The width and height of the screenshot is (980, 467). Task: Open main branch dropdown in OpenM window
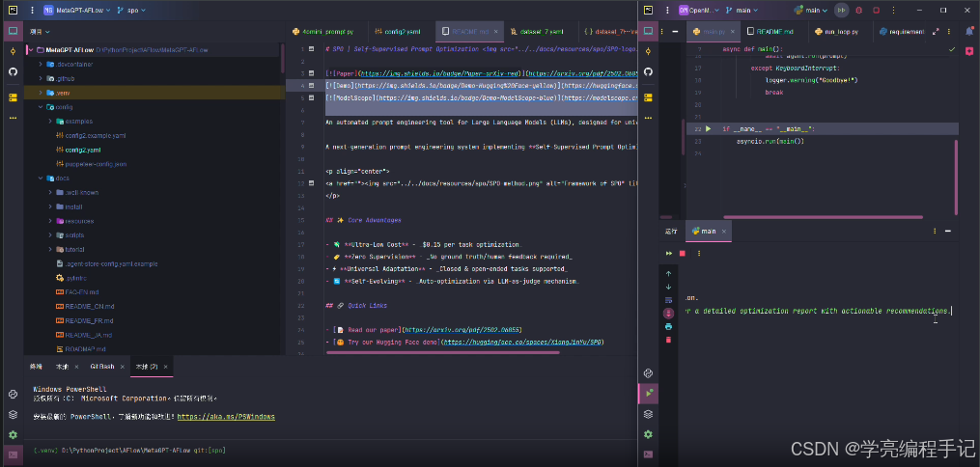(742, 10)
